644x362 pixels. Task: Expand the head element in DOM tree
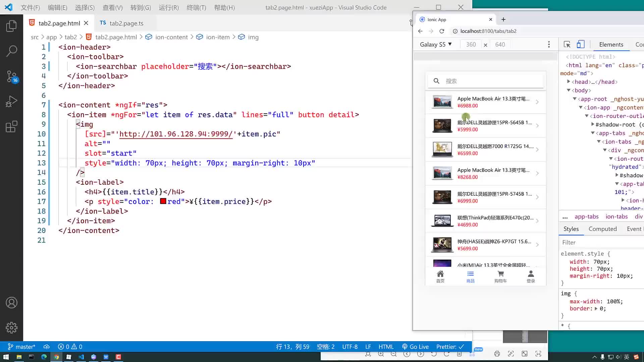569,81
